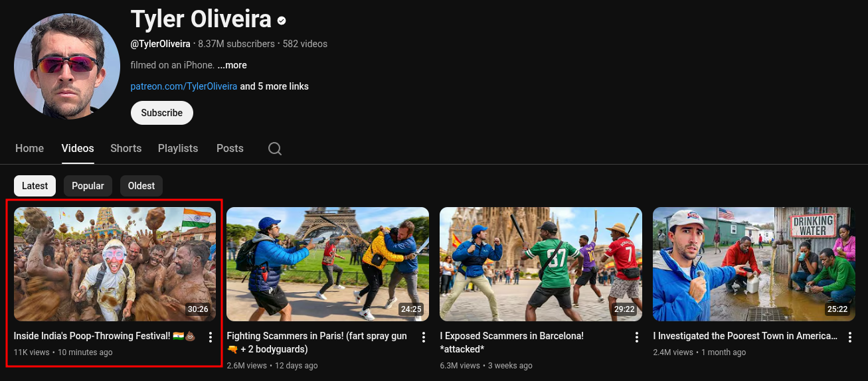
Task: Click the verified checkmark badge beside Tyler Oliveira
Action: 282,21
